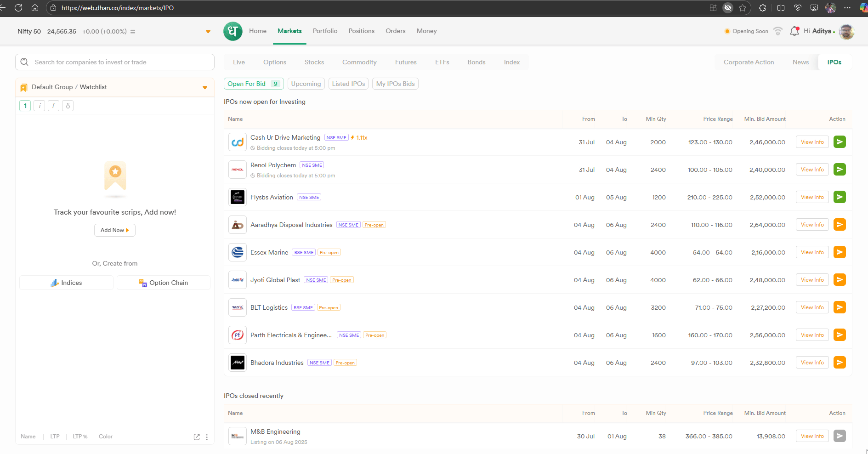
Task: Click View Info for Renol Polychem
Action: (812, 170)
